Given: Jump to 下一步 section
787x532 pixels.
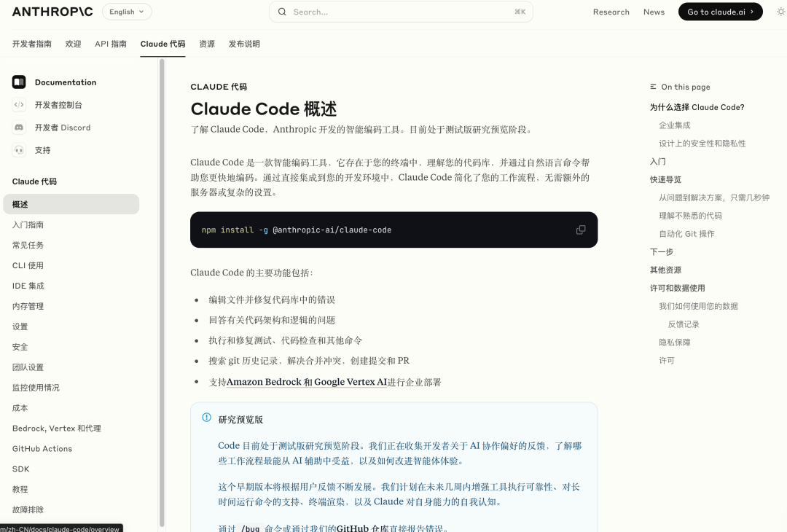Looking at the screenshot, I should point(662,251).
